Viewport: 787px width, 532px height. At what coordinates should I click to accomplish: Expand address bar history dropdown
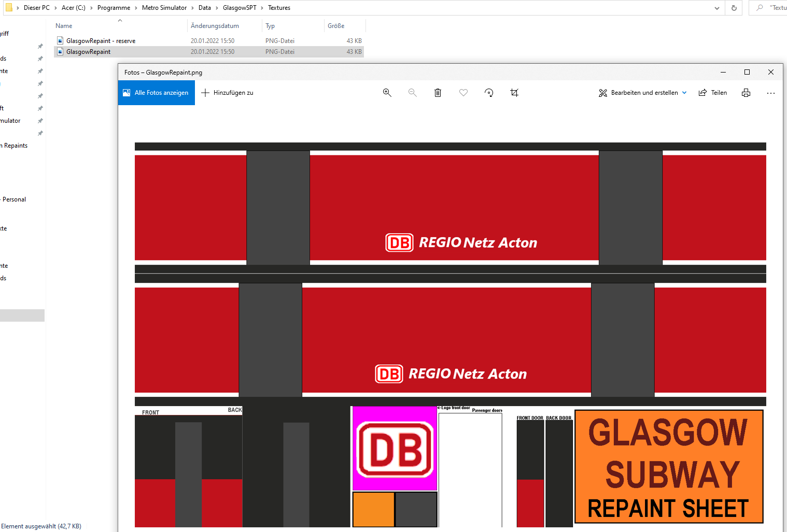tap(717, 8)
